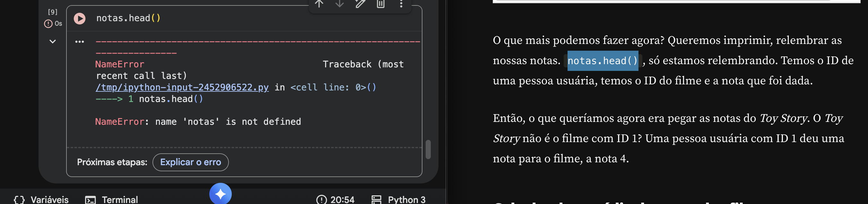The height and width of the screenshot is (204, 868).
Task: Click the error status icon beside 0s
Action: click(x=48, y=23)
